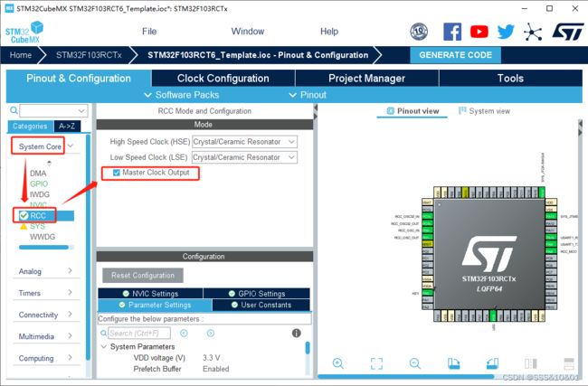Click the 10 years anniversary badge icon
Image resolution: width=588 pixels, height=386 pixels.
tap(419, 32)
